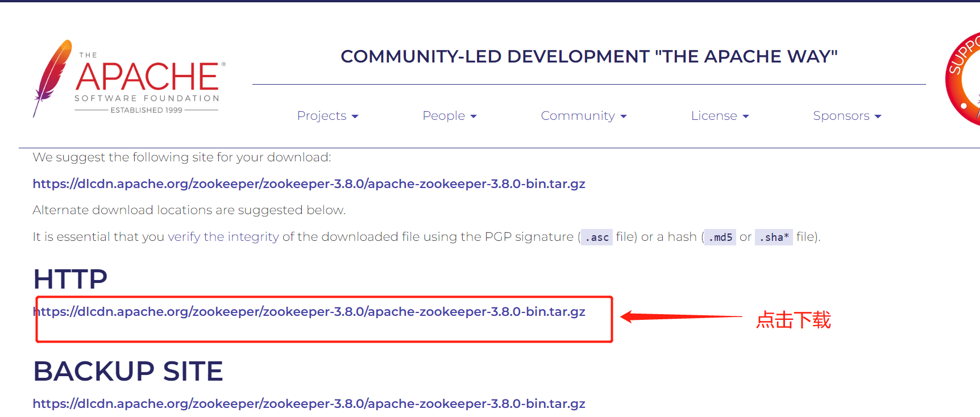Click the .asc code label
The image size is (980, 417).
point(597,237)
